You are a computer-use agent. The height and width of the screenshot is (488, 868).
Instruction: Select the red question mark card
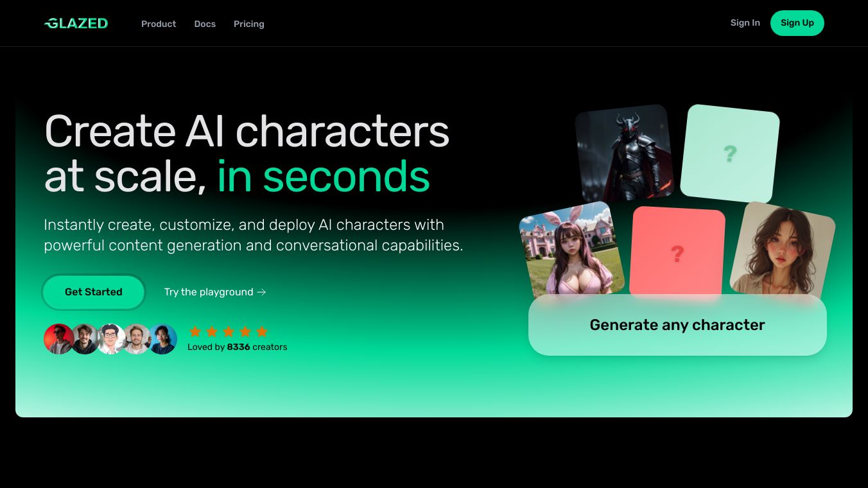coord(677,253)
